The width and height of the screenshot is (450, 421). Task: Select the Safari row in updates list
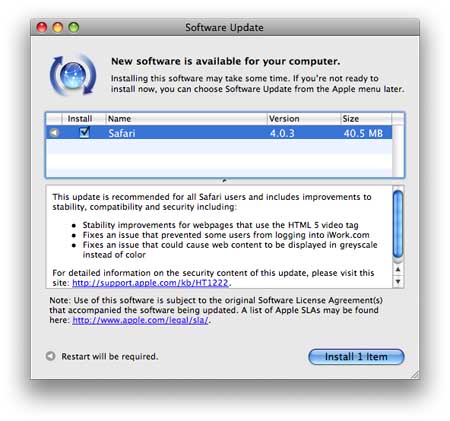(x=219, y=133)
